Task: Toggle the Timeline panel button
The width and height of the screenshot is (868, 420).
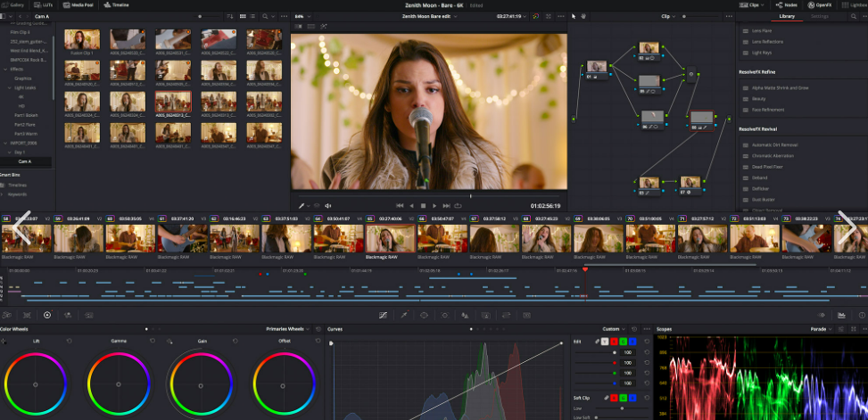Action: coord(116,4)
